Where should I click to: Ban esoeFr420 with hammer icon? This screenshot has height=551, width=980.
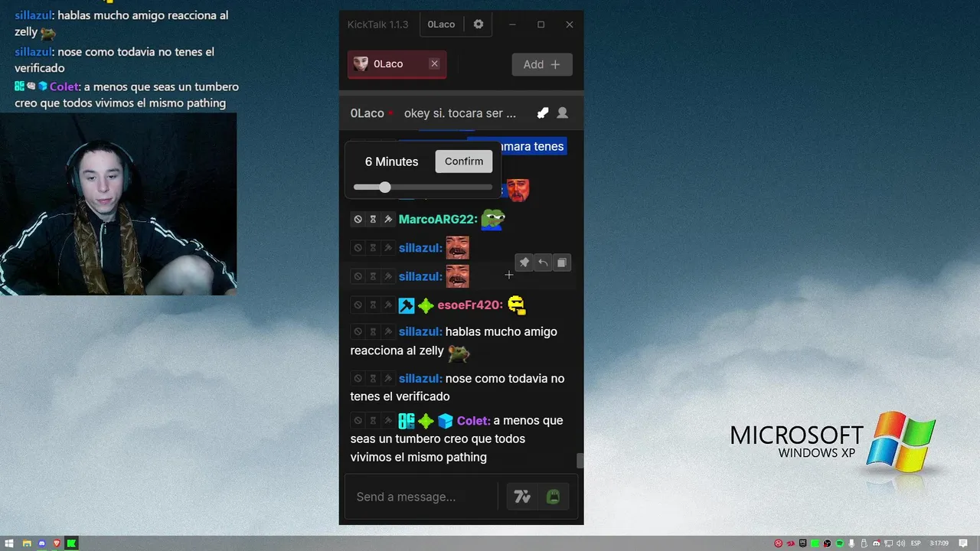coord(388,305)
